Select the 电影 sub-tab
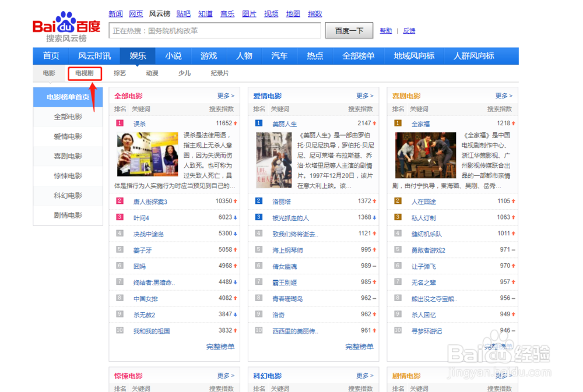This screenshot has width=583, height=392. [49, 73]
